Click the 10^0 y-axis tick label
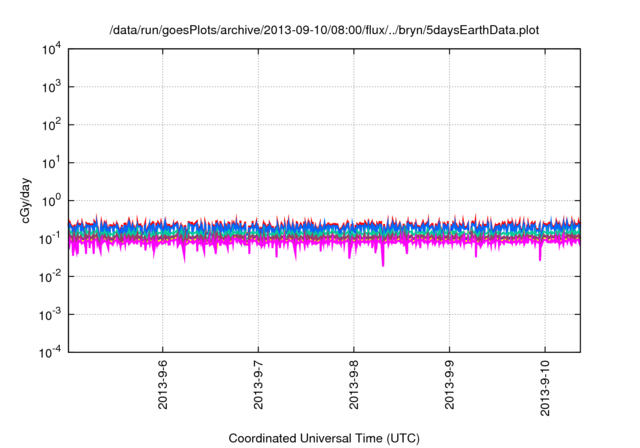Image resolution: width=640 pixels, height=448 pixels. pyautogui.click(x=52, y=201)
